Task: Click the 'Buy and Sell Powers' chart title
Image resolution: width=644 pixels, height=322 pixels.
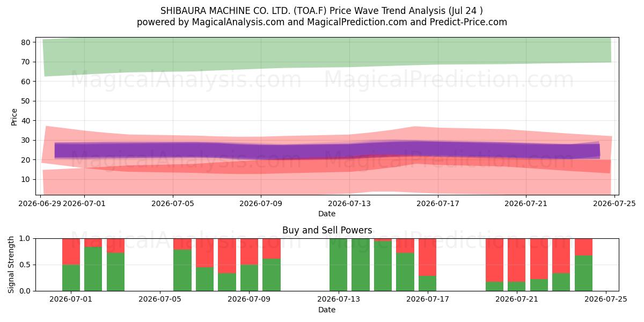Action: point(327,230)
